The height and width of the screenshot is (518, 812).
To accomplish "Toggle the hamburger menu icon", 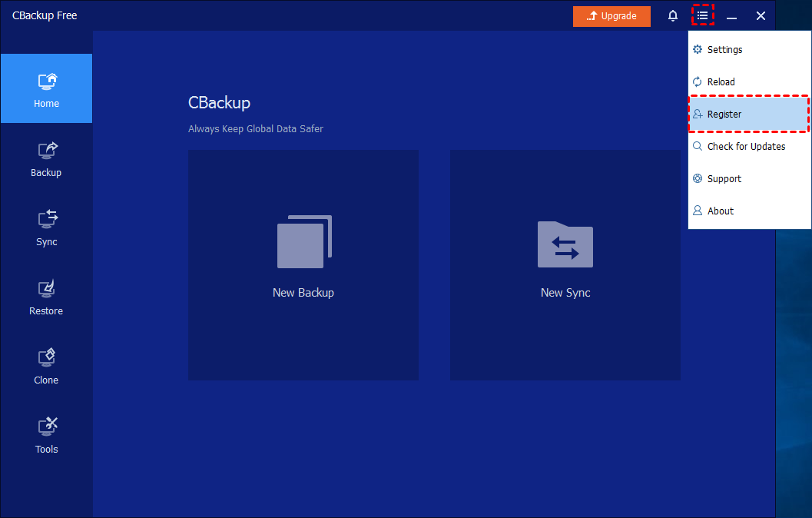I will tap(702, 16).
